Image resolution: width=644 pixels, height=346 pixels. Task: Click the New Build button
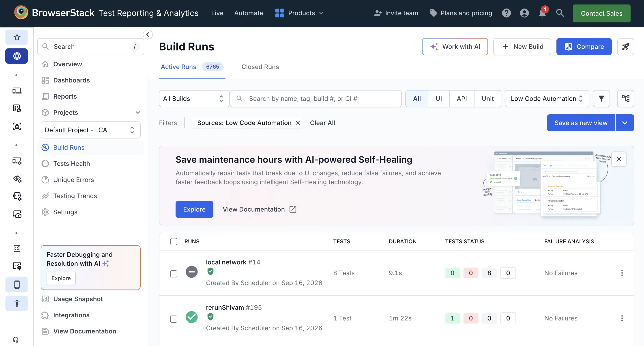click(x=522, y=47)
